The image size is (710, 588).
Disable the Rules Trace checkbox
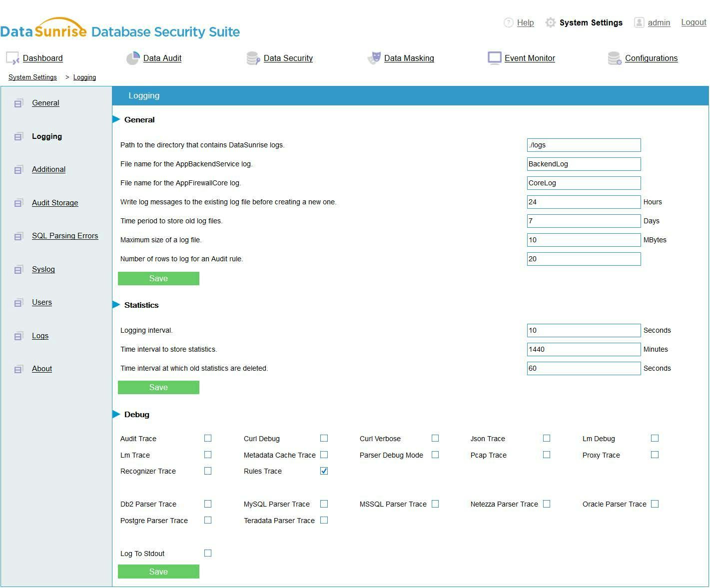(324, 471)
